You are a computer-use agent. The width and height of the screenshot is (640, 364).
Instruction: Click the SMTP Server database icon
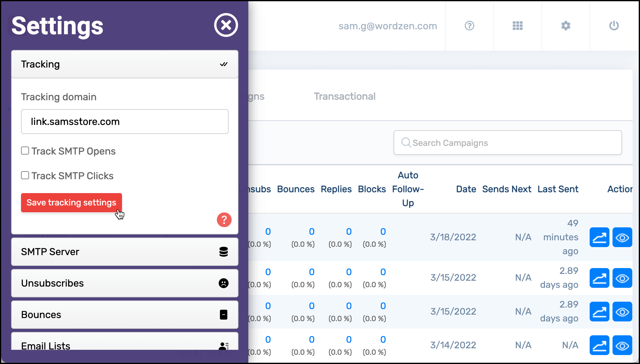pyautogui.click(x=224, y=252)
